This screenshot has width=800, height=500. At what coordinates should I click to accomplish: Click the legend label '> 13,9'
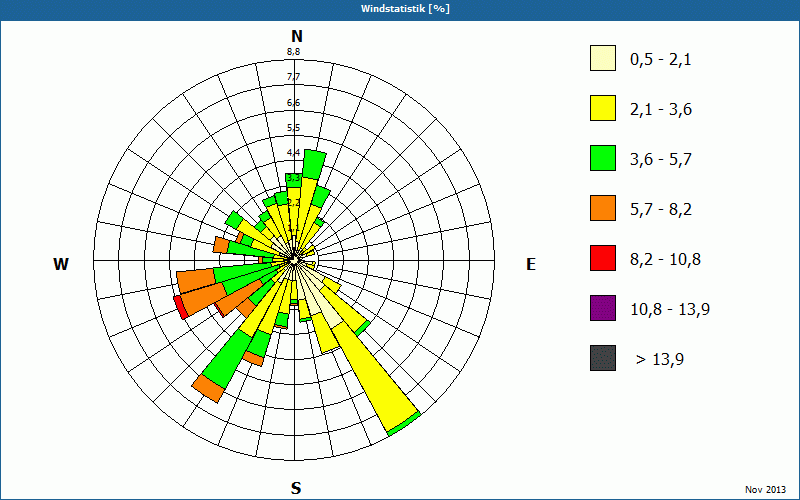pos(660,360)
